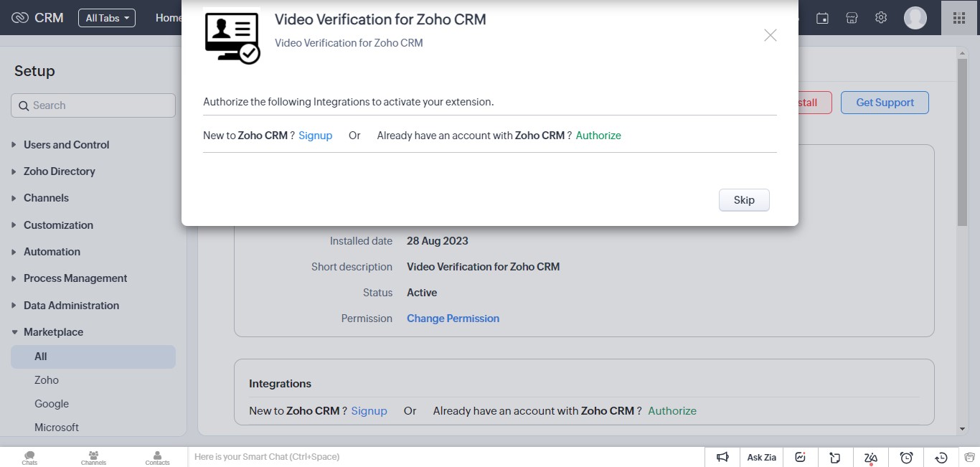The height and width of the screenshot is (467, 980).
Task: Open the alarm clock reminders icon
Action: coord(906,457)
